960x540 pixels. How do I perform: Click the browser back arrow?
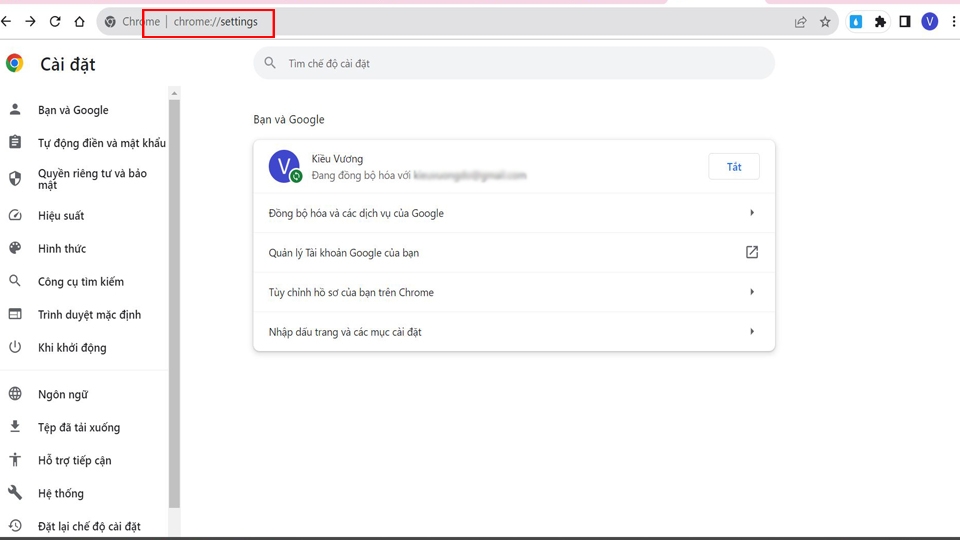point(6,21)
